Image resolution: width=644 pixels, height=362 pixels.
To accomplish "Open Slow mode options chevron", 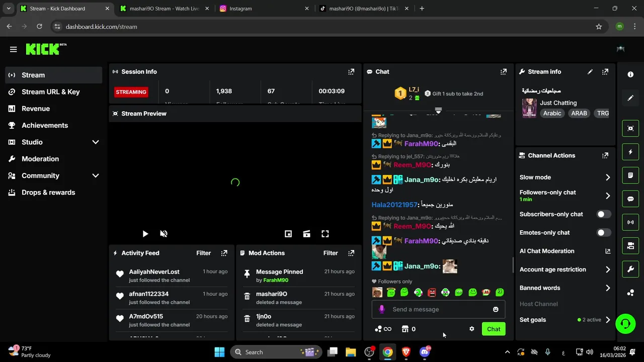I will click(607, 177).
